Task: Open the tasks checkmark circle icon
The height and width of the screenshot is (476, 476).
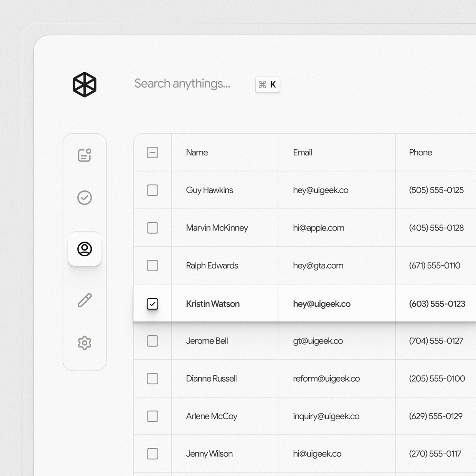Action: [x=84, y=198]
